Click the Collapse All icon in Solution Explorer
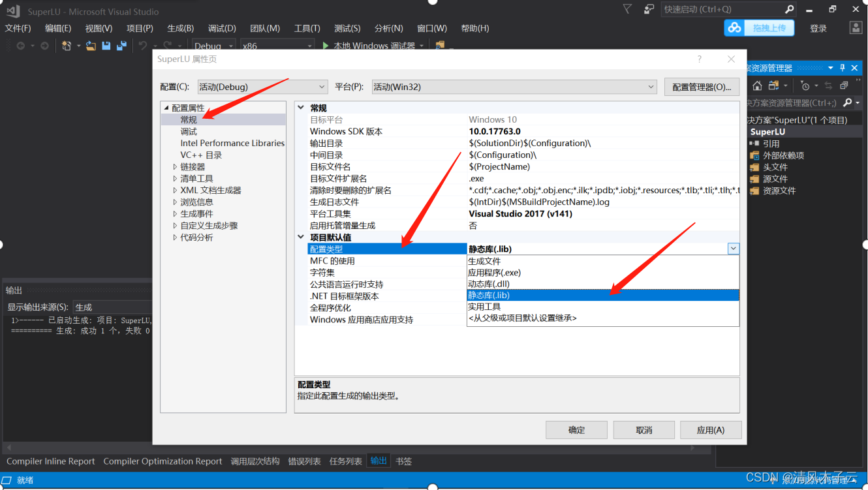Viewport: 868px width, 490px height. pos(844,85)
